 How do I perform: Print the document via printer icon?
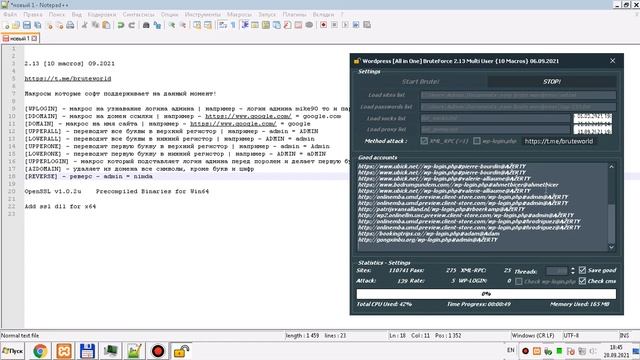coord(70,25)
